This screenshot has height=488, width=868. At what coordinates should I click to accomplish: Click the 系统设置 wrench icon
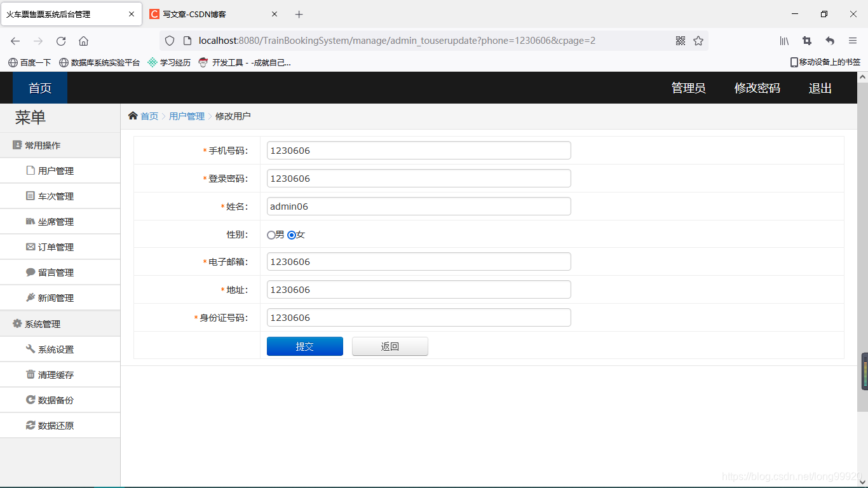pyautogui.click(x=30, y=349)
